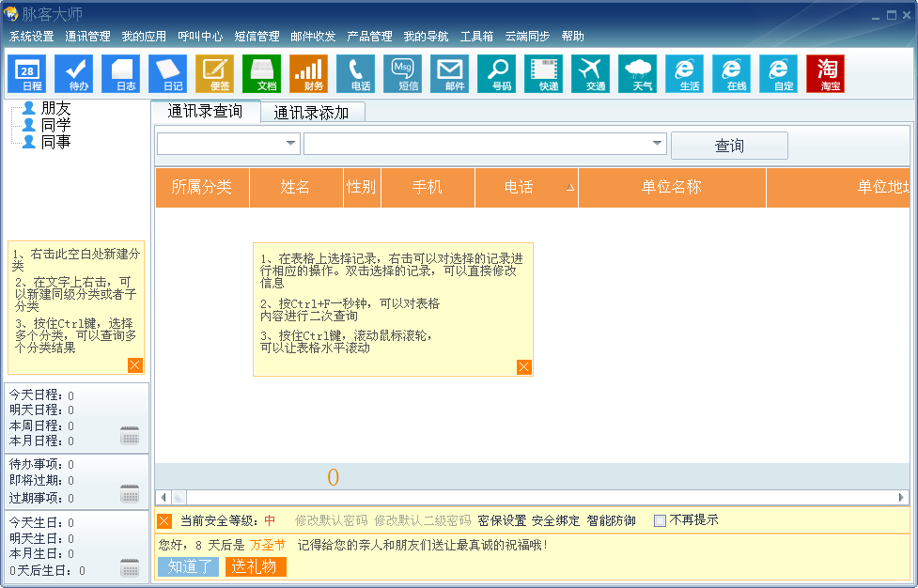
Task: Open the 密保设置 link
Action: click(502, 520)
